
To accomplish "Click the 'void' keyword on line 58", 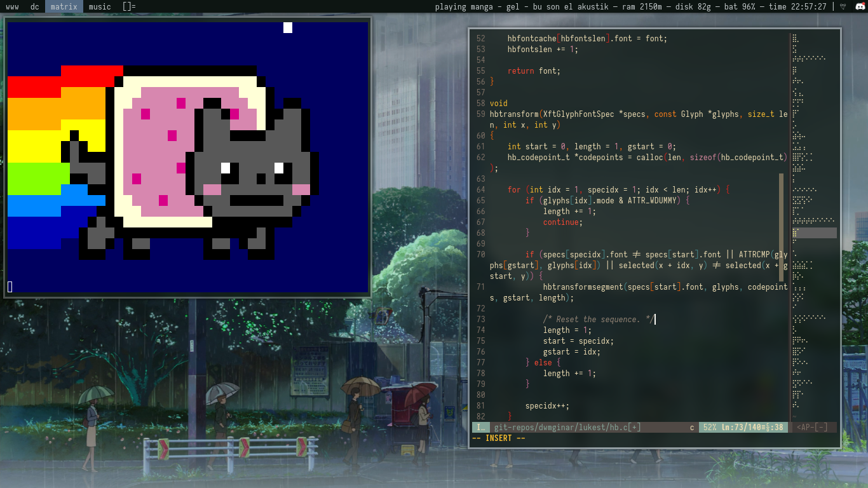I will [499, 103].
